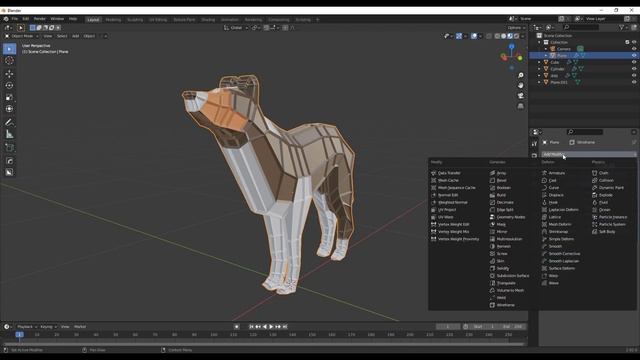Toggle auto keying record button
Image resolution: width=640 pixels, height=360 pixels.
[237, 327]
